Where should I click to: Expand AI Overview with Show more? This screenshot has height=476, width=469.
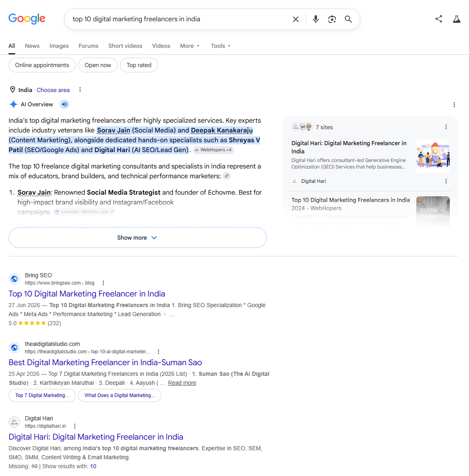(x=137, y=238)
